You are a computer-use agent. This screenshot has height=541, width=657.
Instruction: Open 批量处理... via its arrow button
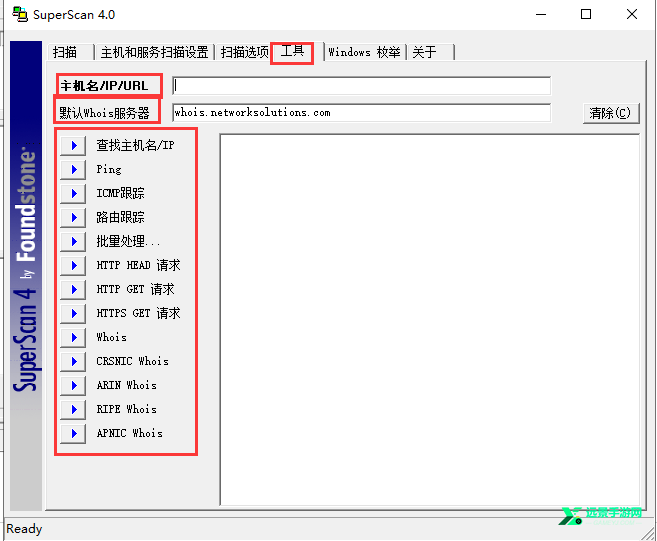point(73,241)
